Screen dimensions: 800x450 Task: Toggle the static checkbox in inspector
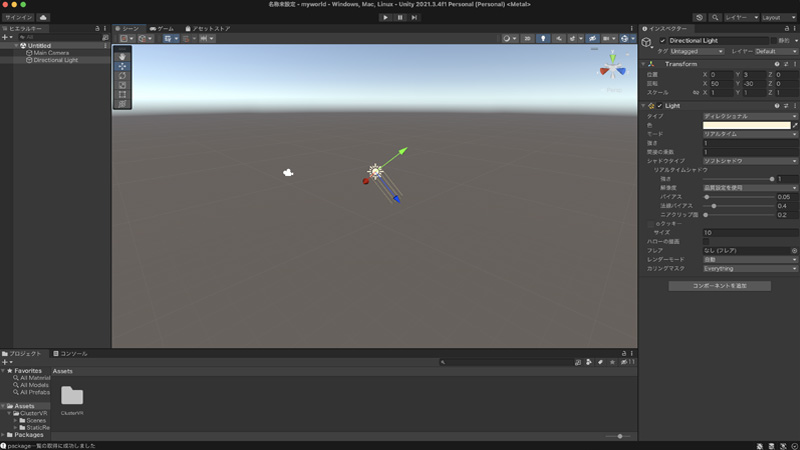[x=773, y=40]
